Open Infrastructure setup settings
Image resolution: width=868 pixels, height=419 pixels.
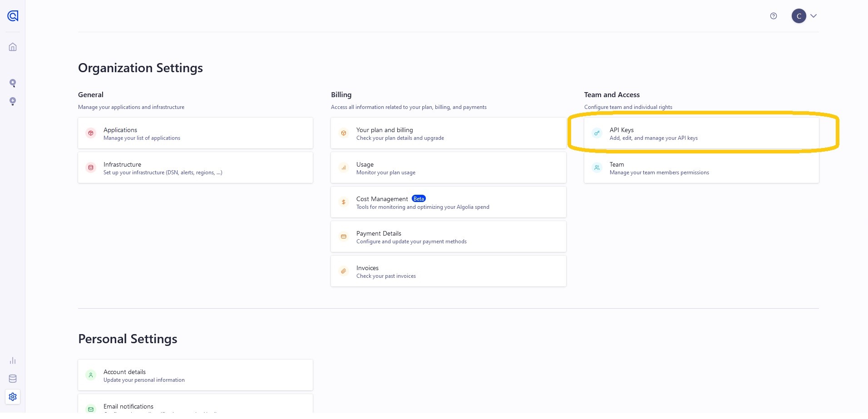click(x=195, y=168)
